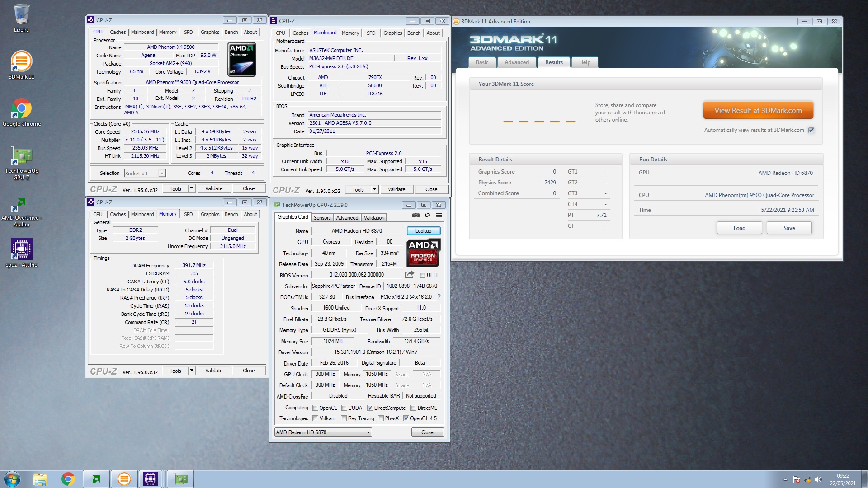Click the Lookup button in GPU-Z

point(423,231)
